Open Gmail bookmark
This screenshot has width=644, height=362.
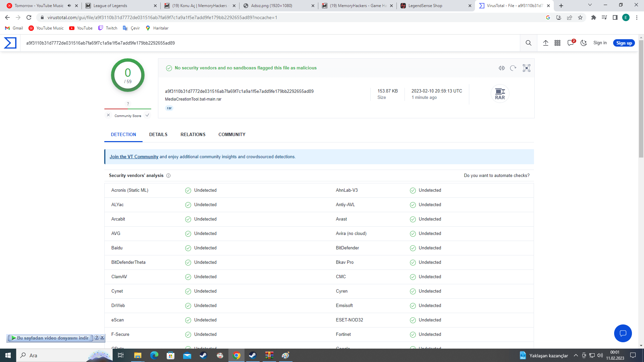pyautogui.click(x=14, y=28)
